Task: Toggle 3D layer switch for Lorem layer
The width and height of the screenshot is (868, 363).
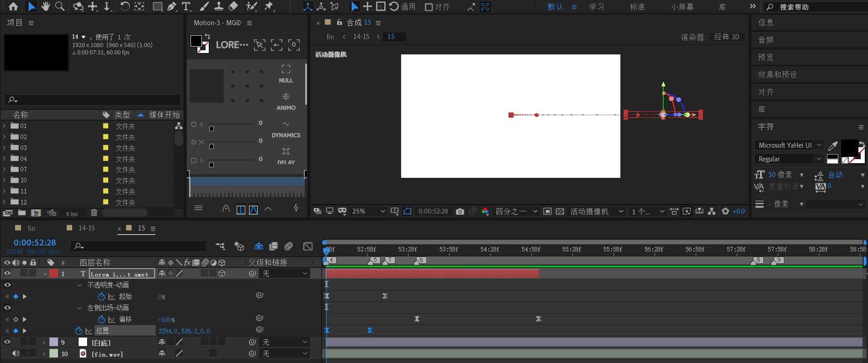Action: click(x=222, y=273)
